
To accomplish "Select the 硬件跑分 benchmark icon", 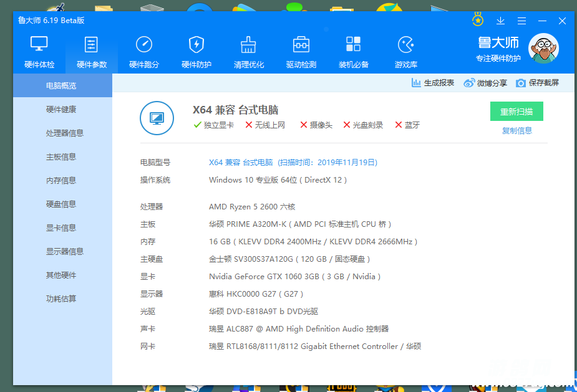I will 144,45.
